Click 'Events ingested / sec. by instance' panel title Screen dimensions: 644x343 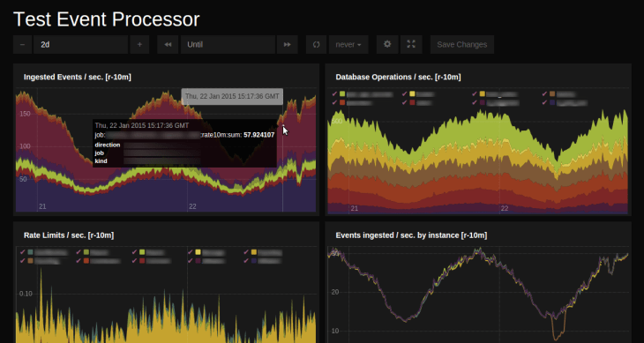pyautogui.click(x=411, y=235)
